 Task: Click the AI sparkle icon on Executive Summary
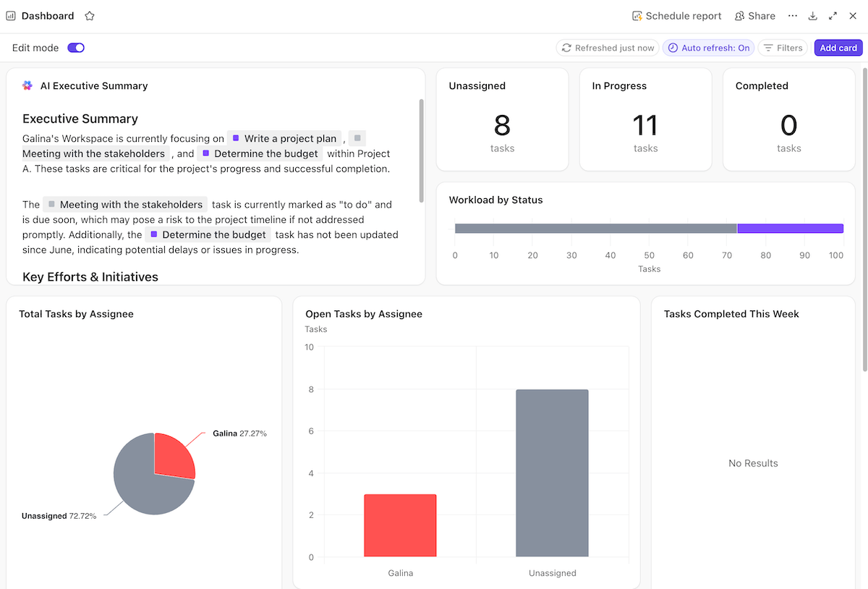pos(27,85)
